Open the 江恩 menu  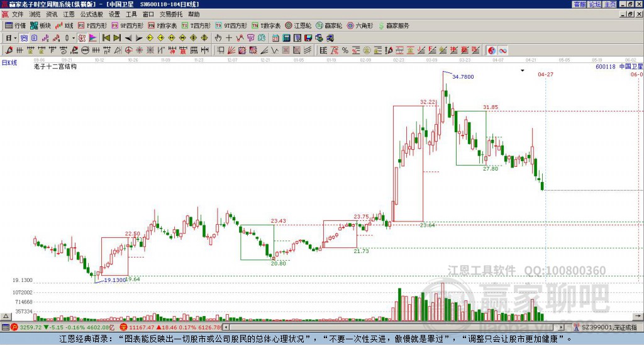point(69,14)
